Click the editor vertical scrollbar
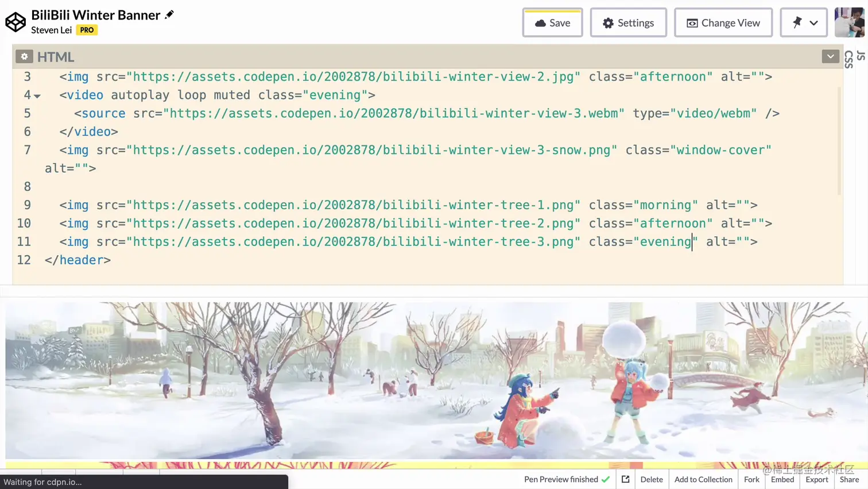The width and height of the screenshot is (868, 489). 840,141
